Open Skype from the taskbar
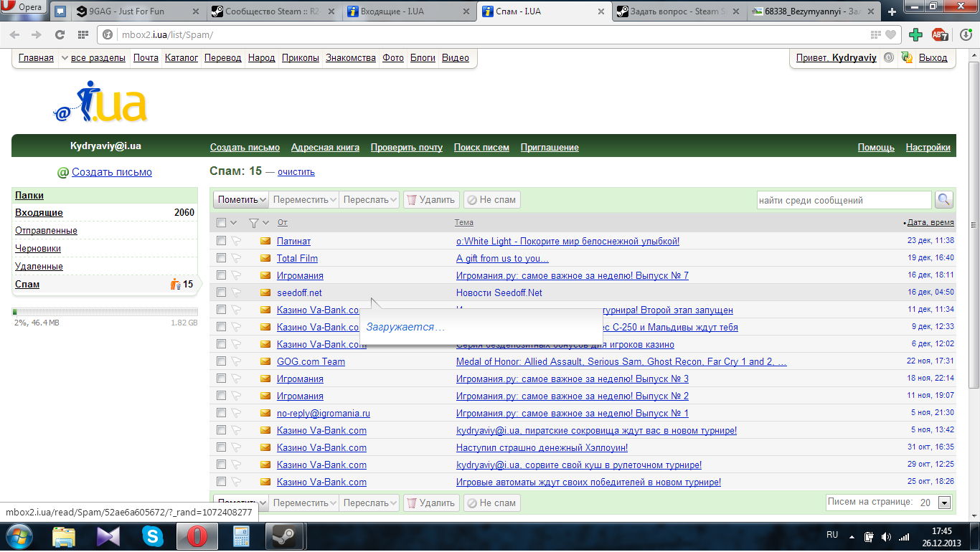Screen dimensions: 980x552 [152, 536]
